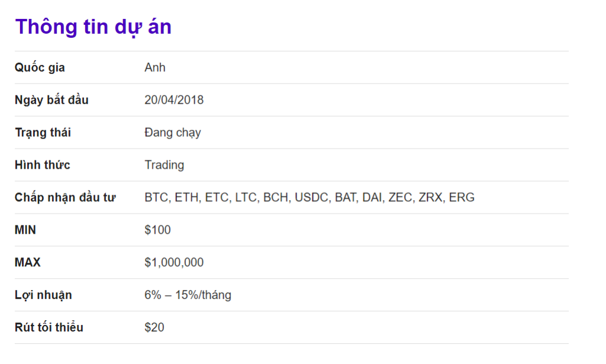Click the "Ngày bắt đầu" label
The image size is (606, 364).
tap(51, 100)
